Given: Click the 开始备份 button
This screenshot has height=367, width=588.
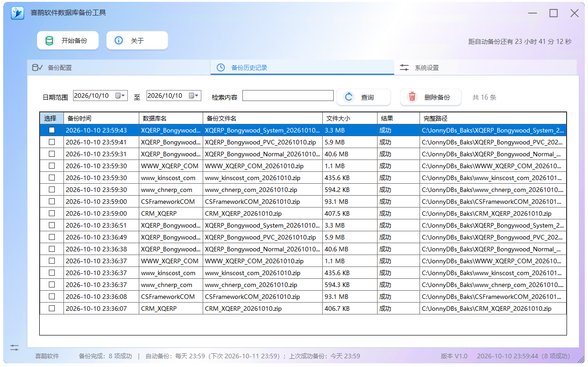Looking at the screenshot, I should [x=68, y=41].
